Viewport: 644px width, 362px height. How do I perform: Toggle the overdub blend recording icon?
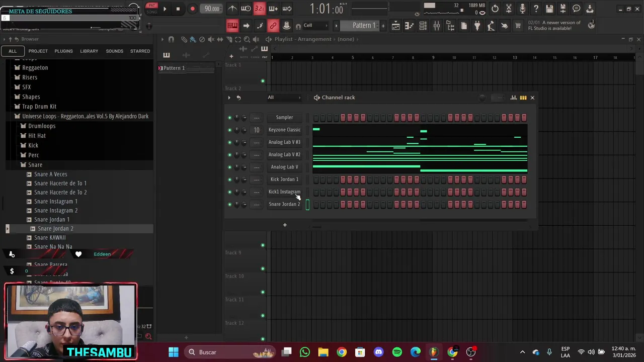(273, 9)
